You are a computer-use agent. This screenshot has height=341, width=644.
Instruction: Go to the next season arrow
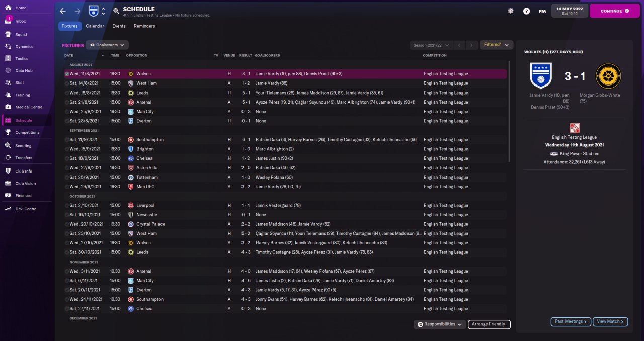[x=471, y=45]
